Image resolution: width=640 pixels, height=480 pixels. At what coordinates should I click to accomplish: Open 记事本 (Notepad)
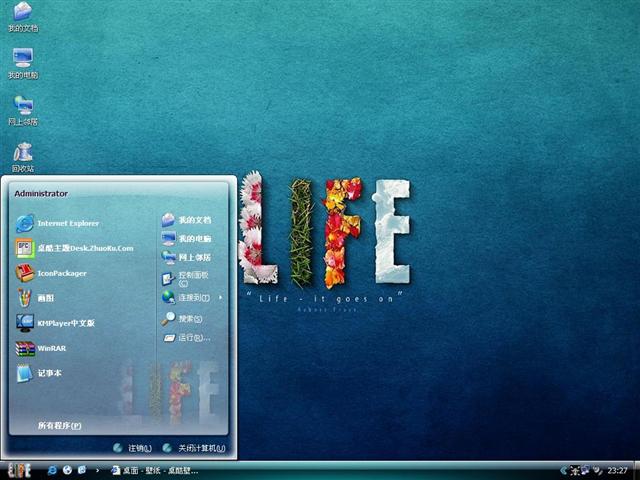pos(48,373)
